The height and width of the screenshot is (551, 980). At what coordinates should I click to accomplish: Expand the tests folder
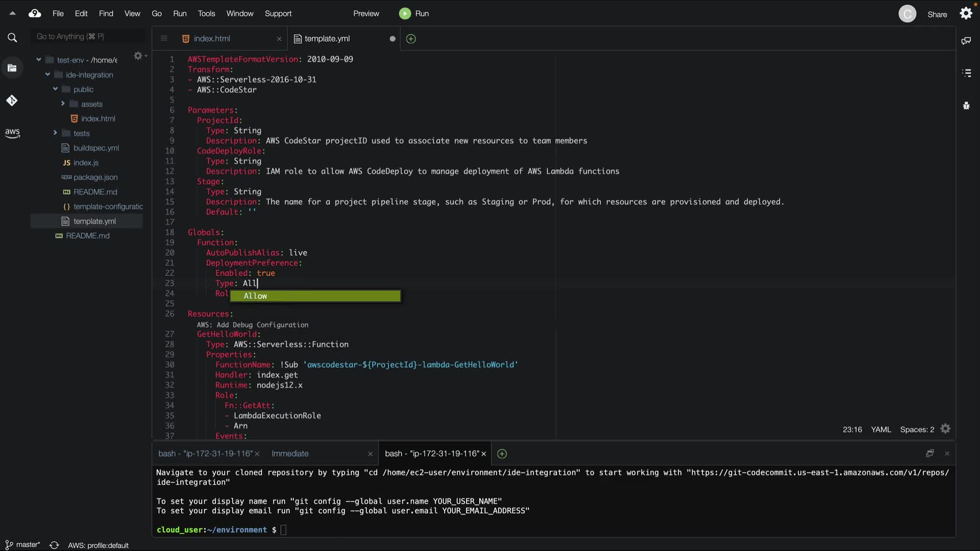[55, 133]
